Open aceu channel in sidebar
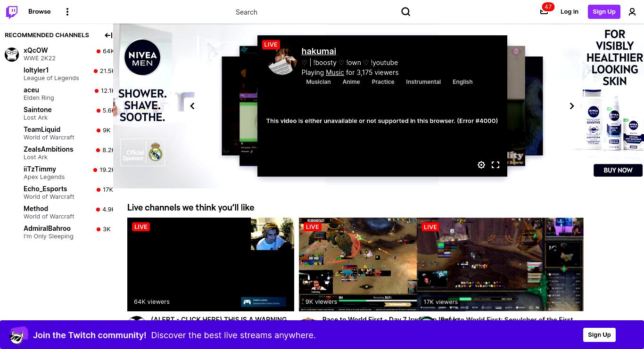 click(x=57, y=94)
